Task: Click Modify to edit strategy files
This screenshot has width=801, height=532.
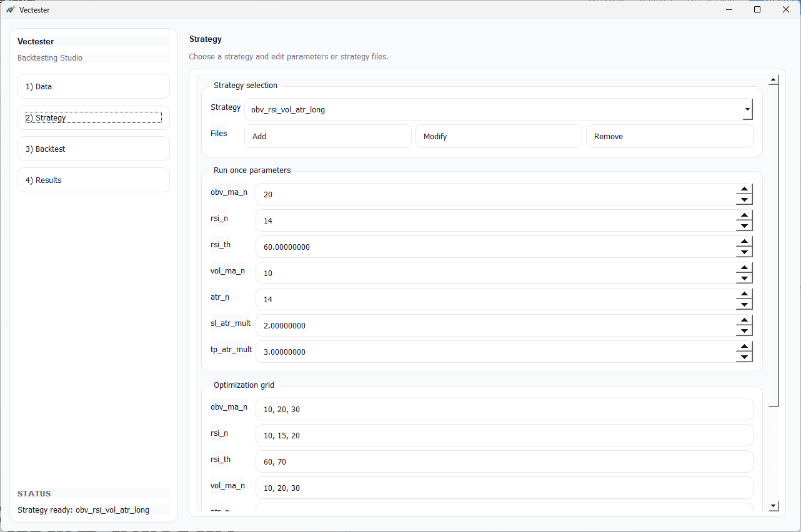Action: pos(499,136)
